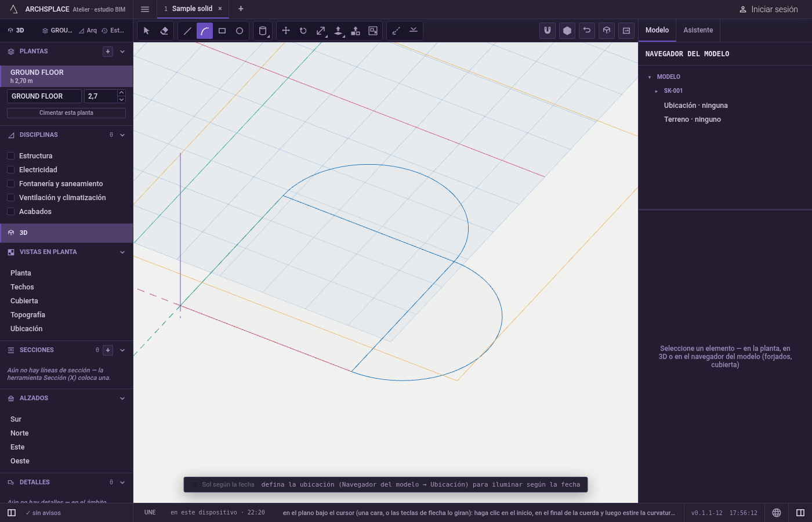Toggle left sidebar panel from status bar
This screenshot has width=812, height=522.
[12, 513]
